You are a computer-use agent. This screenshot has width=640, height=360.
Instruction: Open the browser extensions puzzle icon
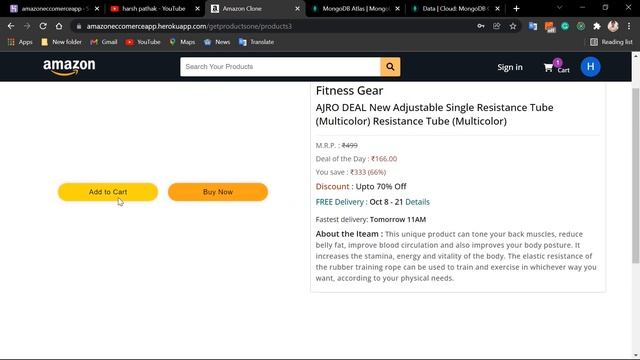click(x=597, y=26)
